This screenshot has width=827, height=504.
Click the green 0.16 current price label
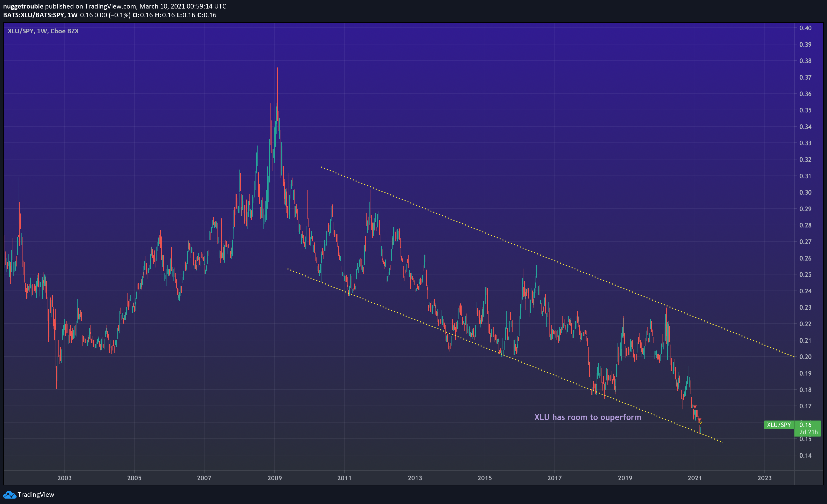click(805, 425)
